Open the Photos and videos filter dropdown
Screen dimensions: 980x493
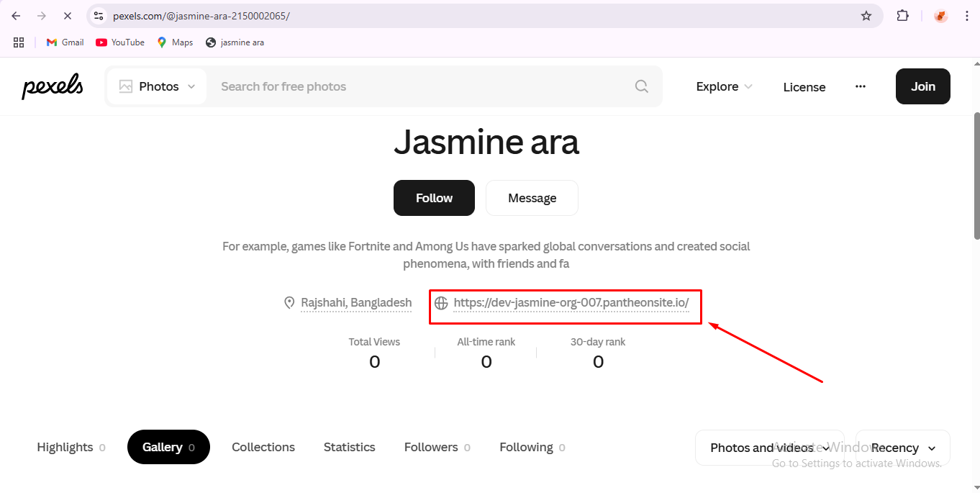click(769, 448)
